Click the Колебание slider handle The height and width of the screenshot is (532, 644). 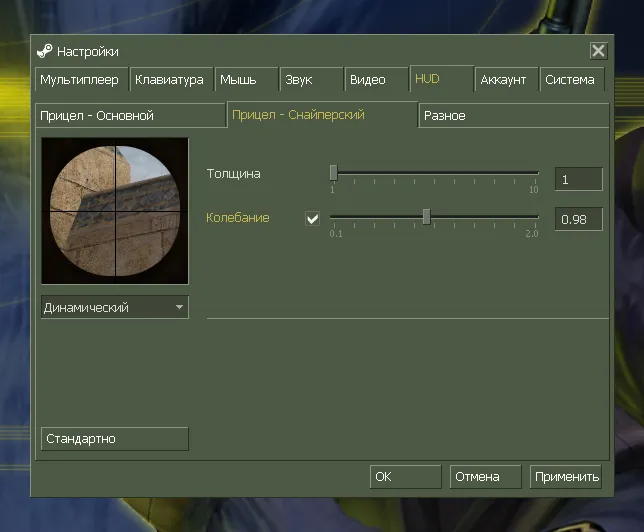[x=427, y=216]
